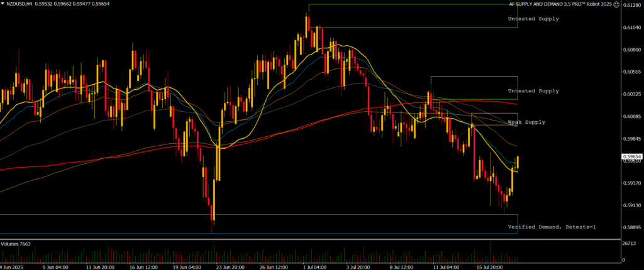The height and width of the screenshot is (270, 644).
Task: Click the 0.61280 price axis level
Action: (x=632, y=6)
